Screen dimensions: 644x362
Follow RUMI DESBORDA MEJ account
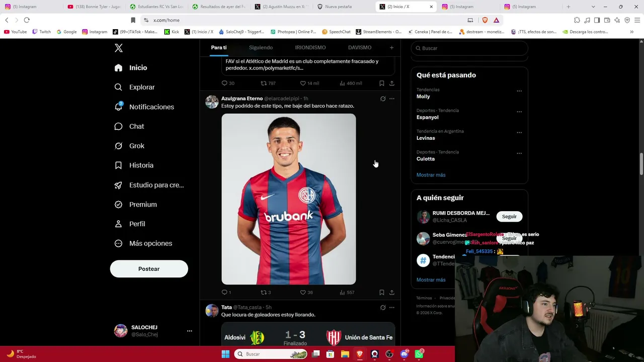point(509,217)
